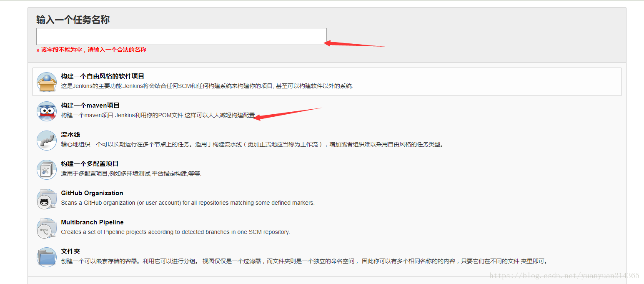Image resolution: width=644 pixels, height=284 pixels.
Task: Select the maven project owl icon
Action: (47, 111)
